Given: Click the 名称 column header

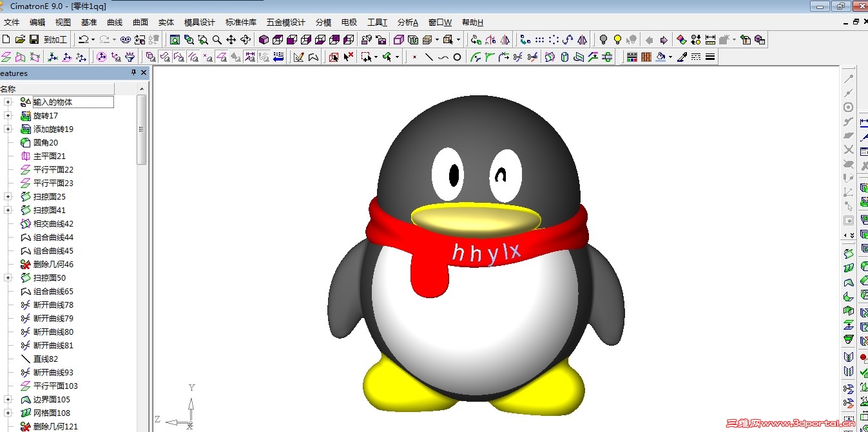Looking at the screenshot, I should pyautogui.click(x=57, y=89).
